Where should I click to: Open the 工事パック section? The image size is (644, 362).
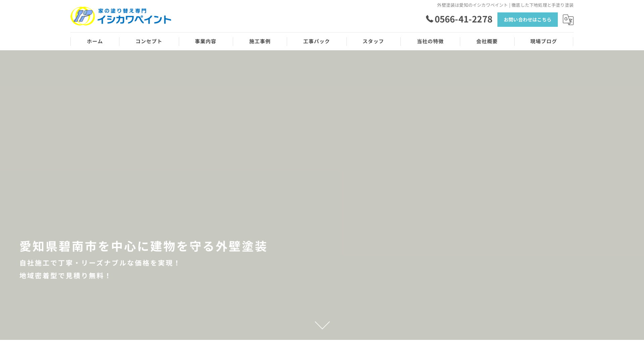[316, 41]
